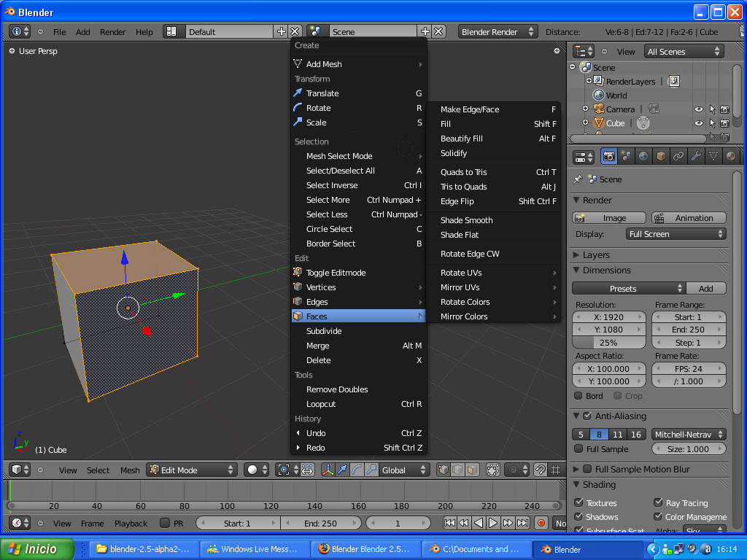This screenshot has height=560, width=747.
Task: Open the Object properties cube tab
Action: pyautogui.click(x=661, y=156)
